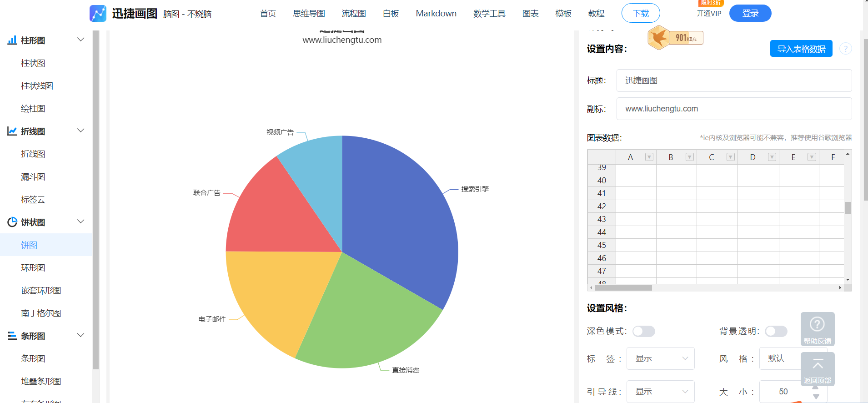The width and height of the screenshot is (868, 403).
Task: Open 图表 in top navigation
Action: [530, 14]
